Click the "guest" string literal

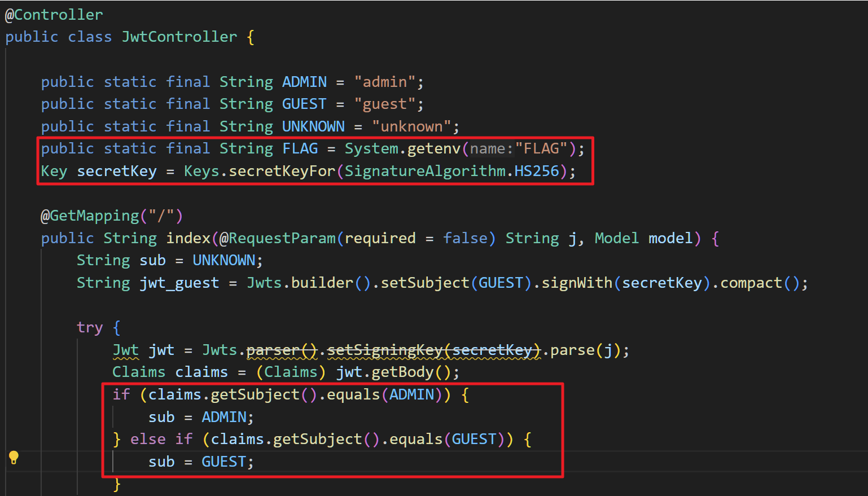(x=385, y=104)
